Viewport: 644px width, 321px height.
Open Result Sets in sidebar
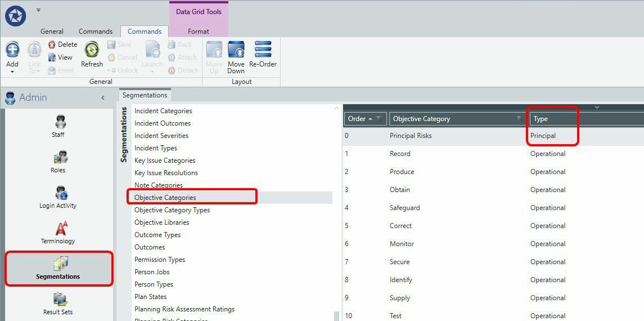(x=58, y=304)
